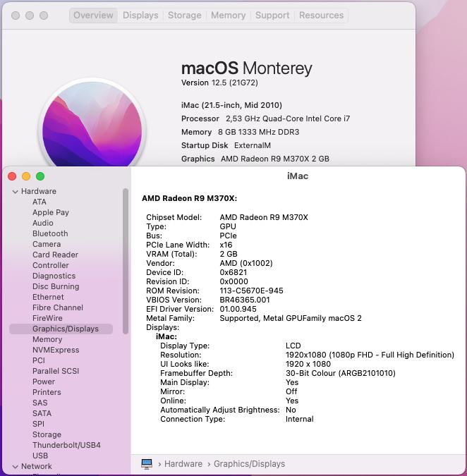This screenshot has height=476, width=467.
Task: Select Bluetooth in the sidebar
Action: [x=50, y=233]
